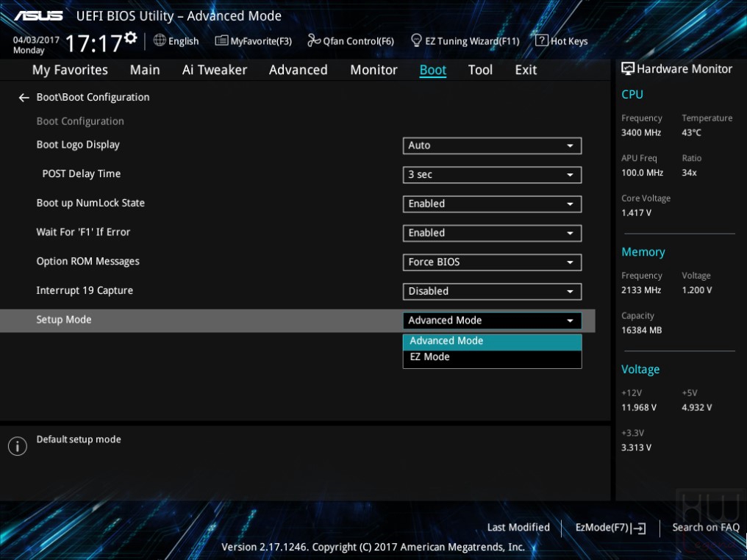Go to the Monitor tab
The image size is (747, 560).
(373, 70)
